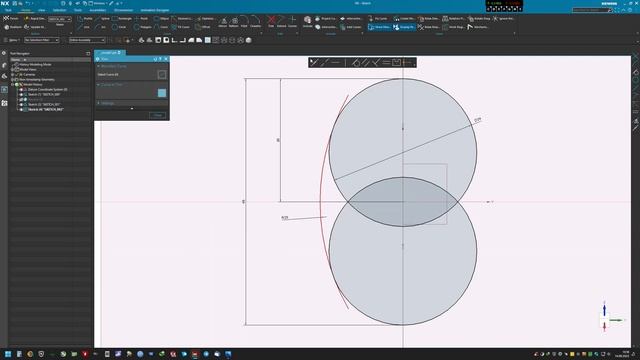Toggle the Sketch (4) visibility checkbox
The width and height of the screenshot is (640, 360).
21,109
